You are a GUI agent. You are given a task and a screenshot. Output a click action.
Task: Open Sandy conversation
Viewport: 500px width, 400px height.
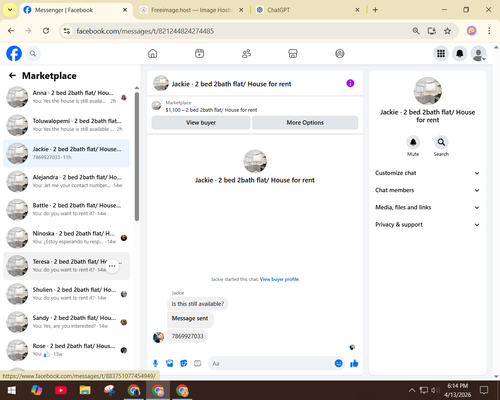(67, 322)
